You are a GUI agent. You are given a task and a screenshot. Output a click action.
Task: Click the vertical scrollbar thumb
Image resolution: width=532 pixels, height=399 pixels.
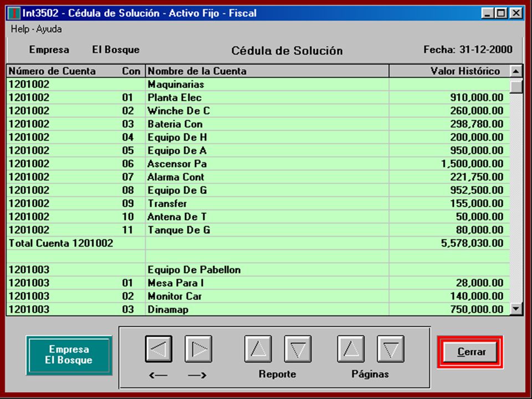point(516,86)
